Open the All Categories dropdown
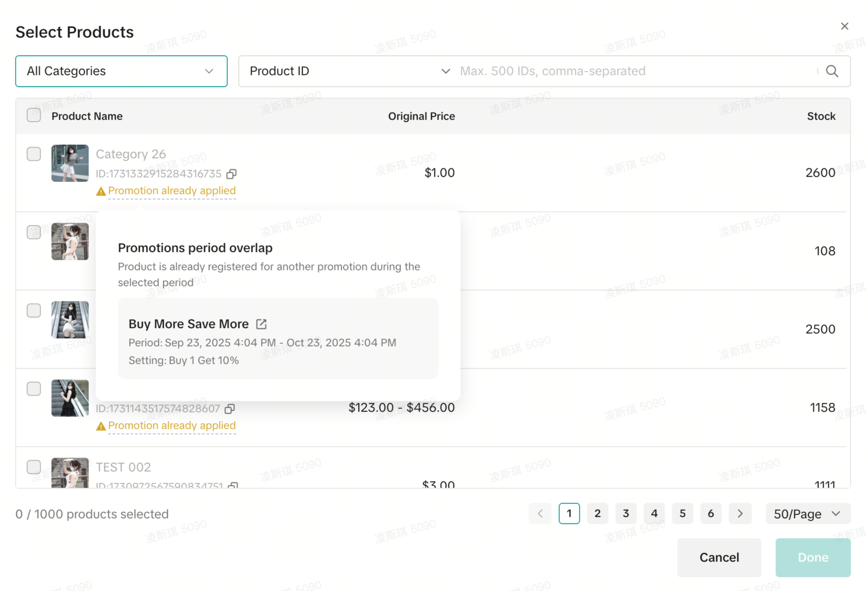Image resolution: width=868 pixels, height=591 pixels. [x=121, y=71]
